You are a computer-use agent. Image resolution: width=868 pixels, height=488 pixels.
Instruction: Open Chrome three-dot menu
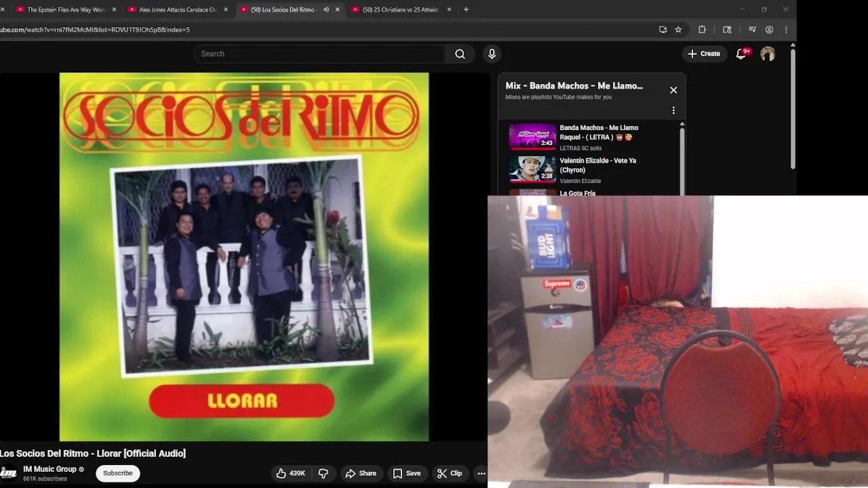coord(786,30)
